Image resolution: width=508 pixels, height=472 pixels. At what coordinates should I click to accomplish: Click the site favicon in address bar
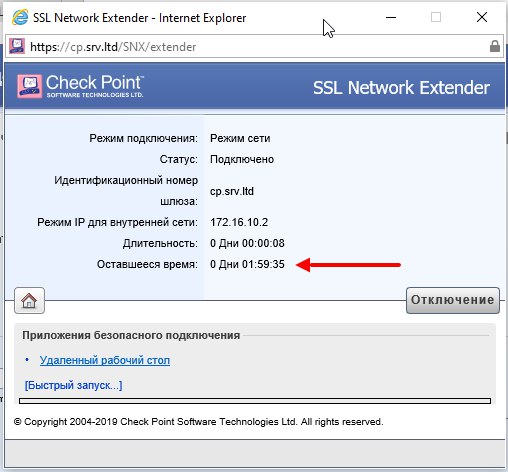click(x=17, y=46)
